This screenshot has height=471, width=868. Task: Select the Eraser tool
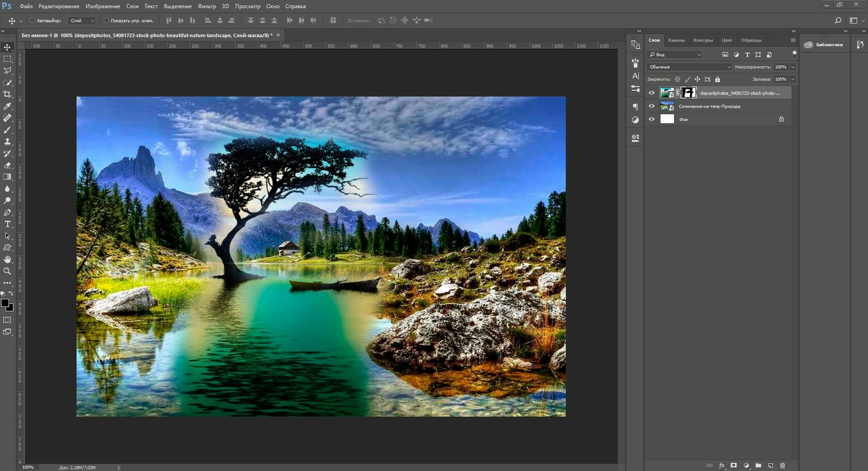pyautogui.click(x=7, y=165)
